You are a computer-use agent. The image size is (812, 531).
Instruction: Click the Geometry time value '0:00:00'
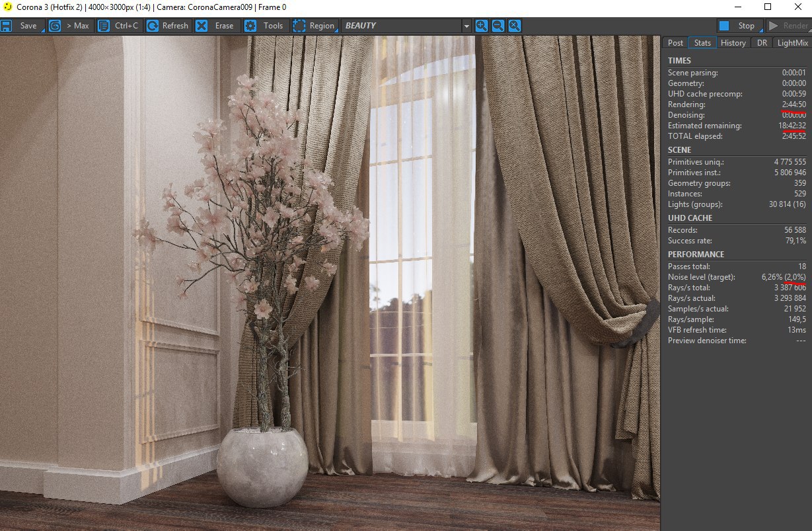(x=794, y=83)
